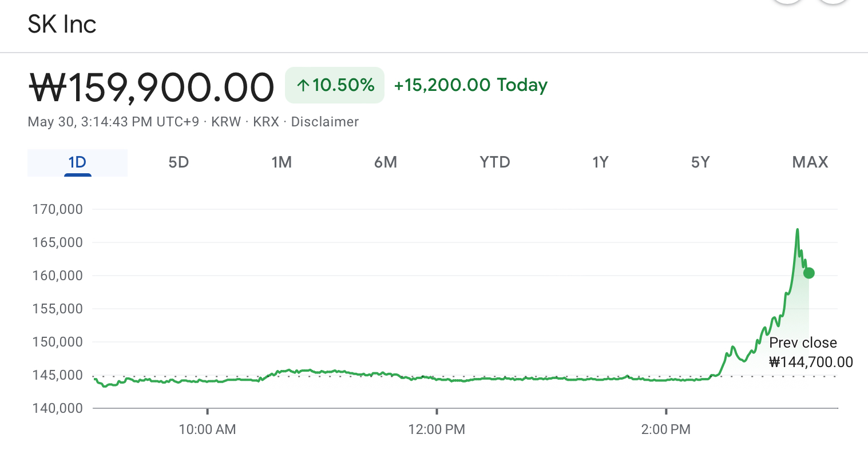Click the +15,200.00 Today change text
Image resolution: width=868 pixels, height=454 pixels.
pos(470,85)
